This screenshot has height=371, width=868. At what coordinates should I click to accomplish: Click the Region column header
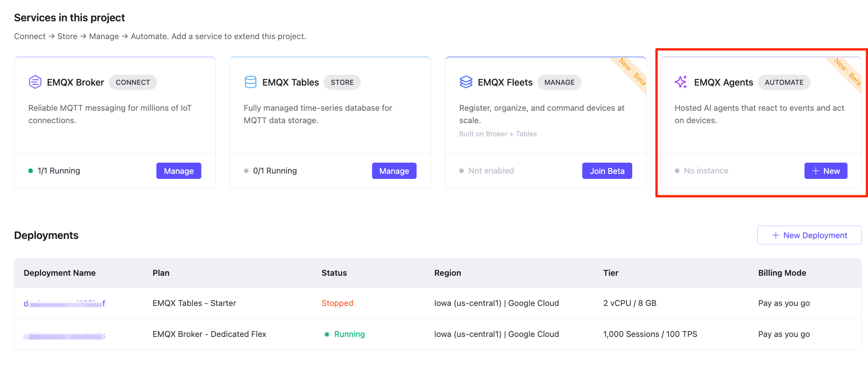point(448,273)
